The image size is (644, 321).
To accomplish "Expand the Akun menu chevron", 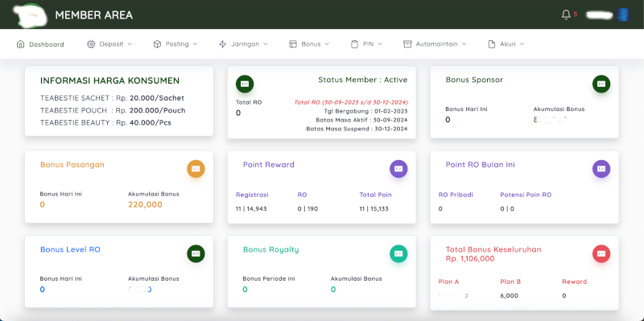I will (x=522, y=44).
